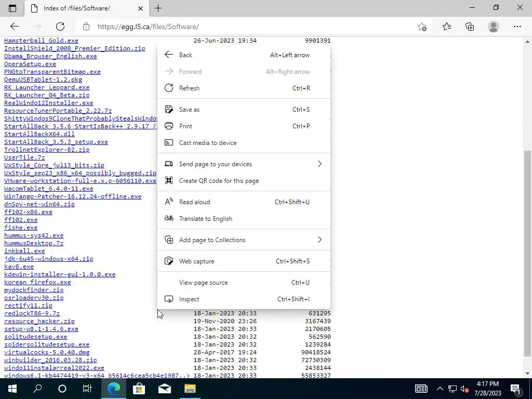532x399 pixels.
Task: Click fishe.exe link
Action: (21, 228)
